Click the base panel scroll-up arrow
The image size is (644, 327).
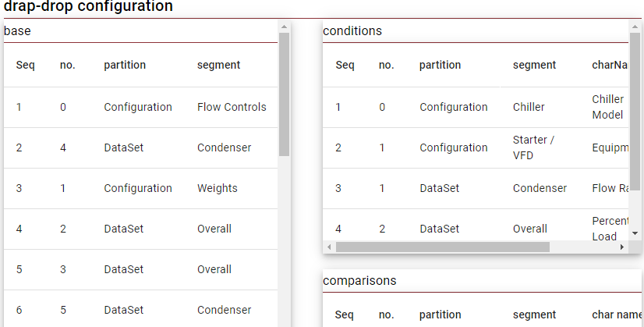click(284, 26)
